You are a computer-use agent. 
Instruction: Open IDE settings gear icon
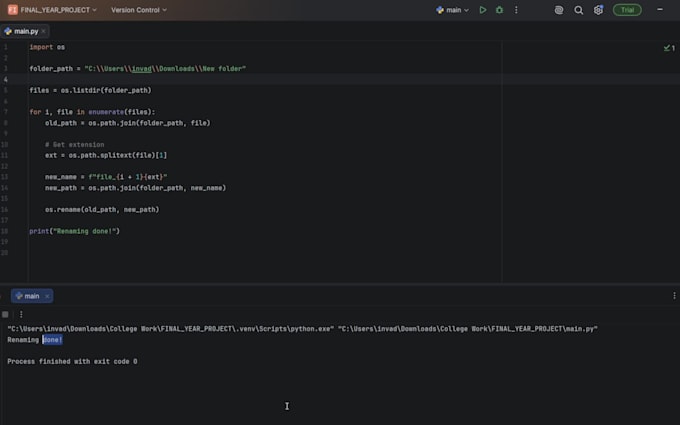pos(598,10)
